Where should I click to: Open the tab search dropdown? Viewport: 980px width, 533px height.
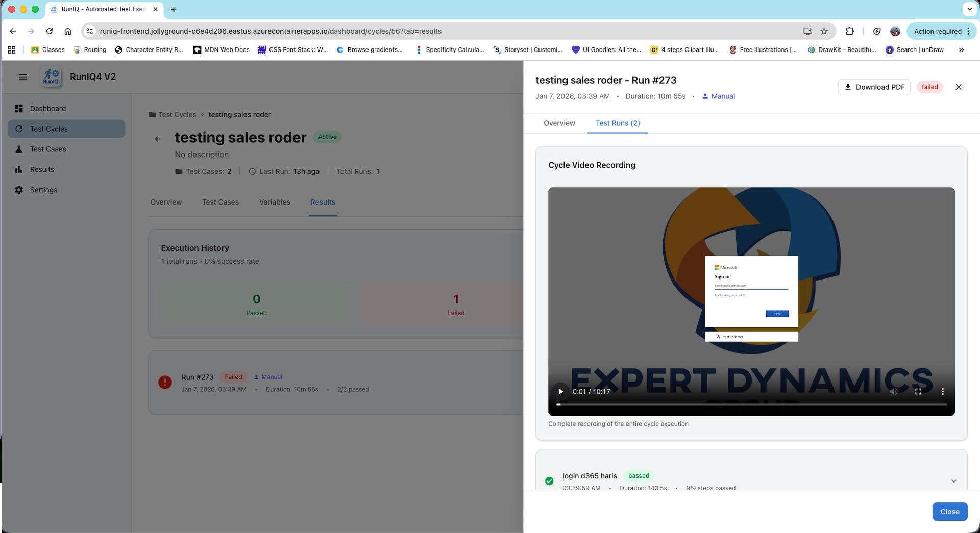pyautogui.click(x=969, y=9)
